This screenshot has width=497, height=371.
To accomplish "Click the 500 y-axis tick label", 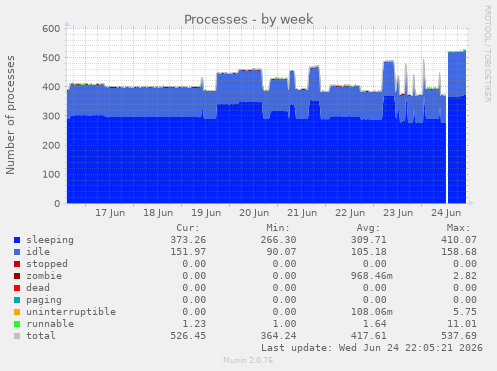I will [51, 58].
